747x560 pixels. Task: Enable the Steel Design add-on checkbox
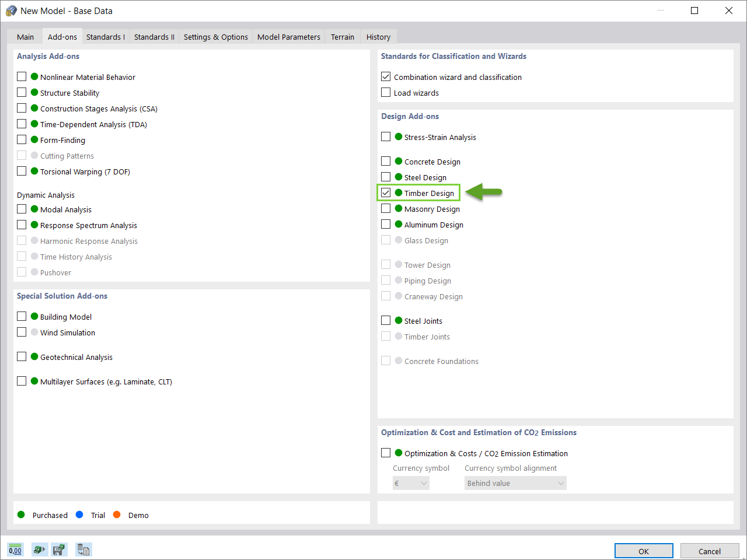coord(386,177)
